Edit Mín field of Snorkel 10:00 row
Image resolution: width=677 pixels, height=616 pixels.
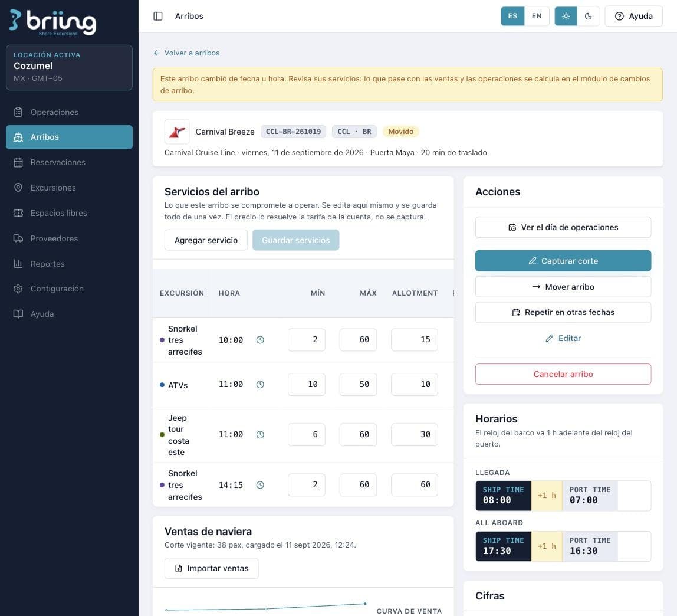tap(307, 340)
